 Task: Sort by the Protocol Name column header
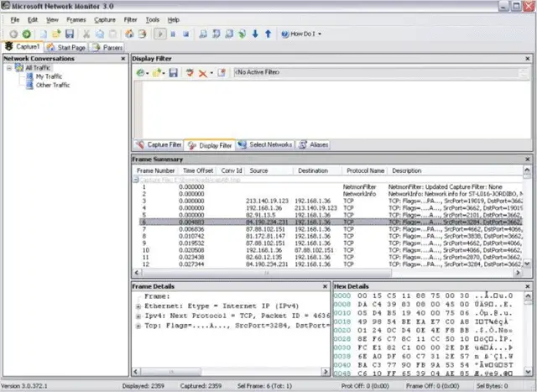pos(365,170)
